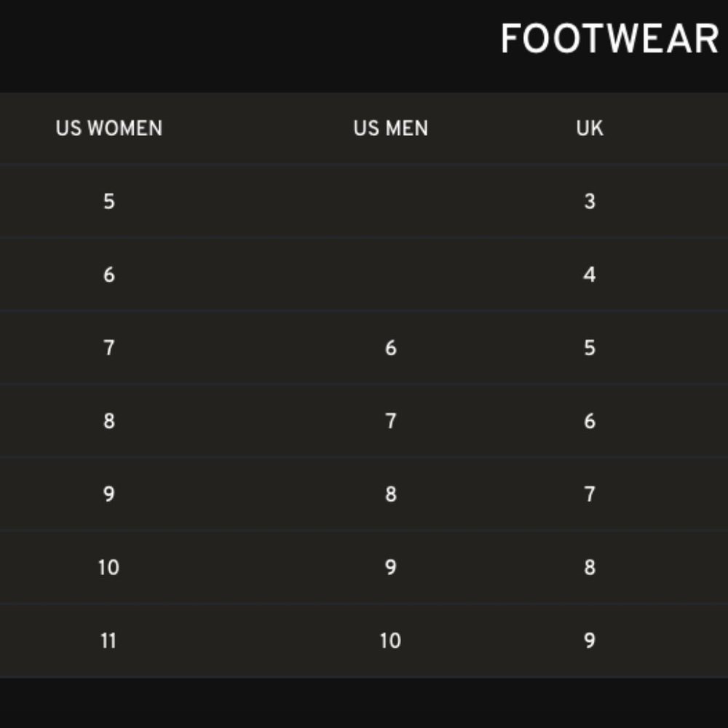
Task: Click US Women size 11 cell
Action: coord(108,641)
